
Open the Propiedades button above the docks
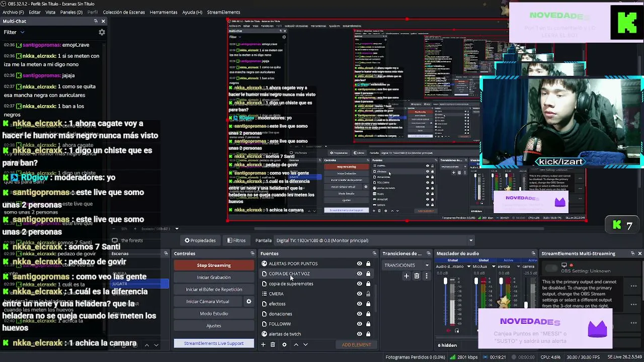point(200,240)
